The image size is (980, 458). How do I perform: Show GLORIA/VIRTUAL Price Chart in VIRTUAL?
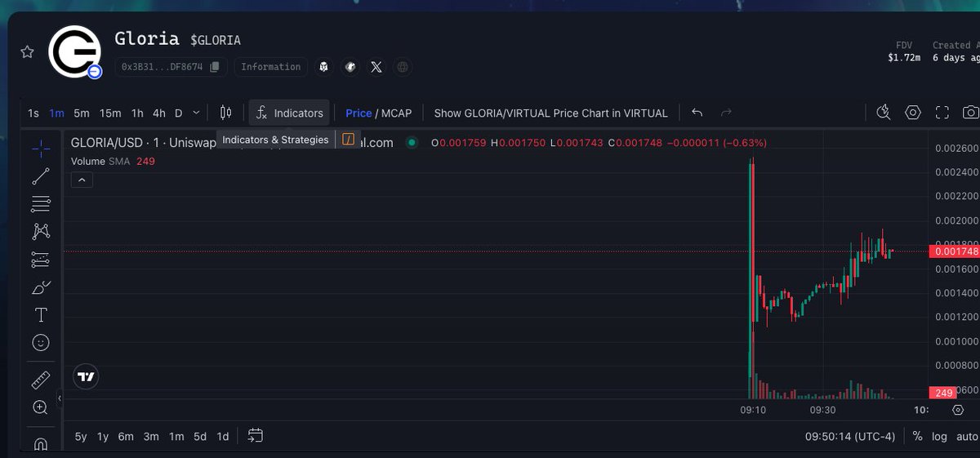coord(550,113)
